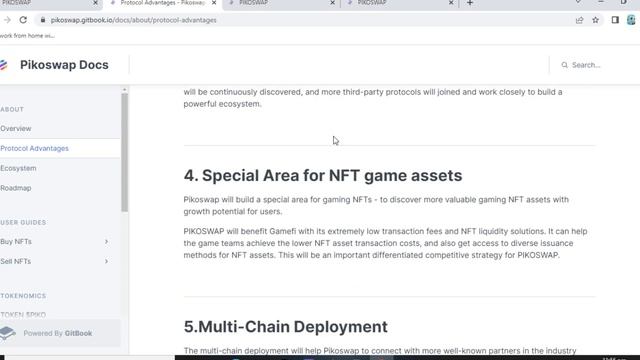640x360 pixels.
Task: Click paragraph starting 'PIKOSWAP will benefit Gamefi'
Action: pos(385,243)
